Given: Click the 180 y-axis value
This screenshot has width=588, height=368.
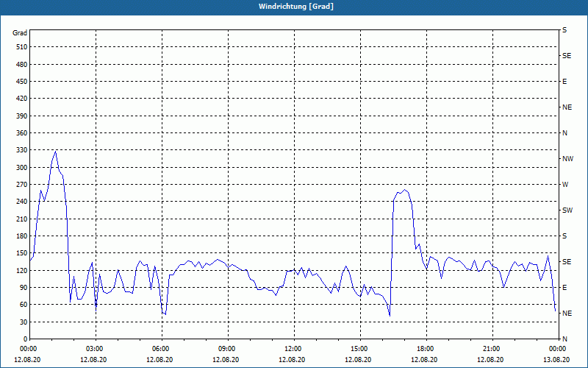Looking at the screenshot, I should pos(22,236).
